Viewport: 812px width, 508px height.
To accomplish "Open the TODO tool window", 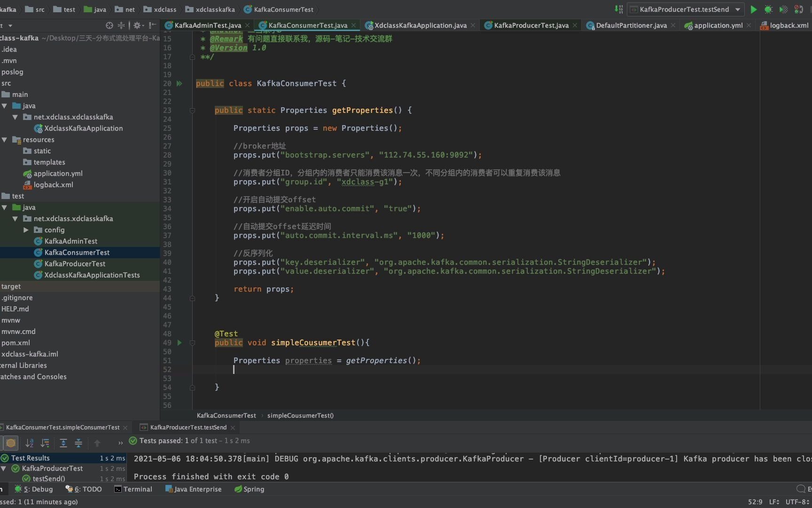I will pyautogui.click(x=84, y=489).
